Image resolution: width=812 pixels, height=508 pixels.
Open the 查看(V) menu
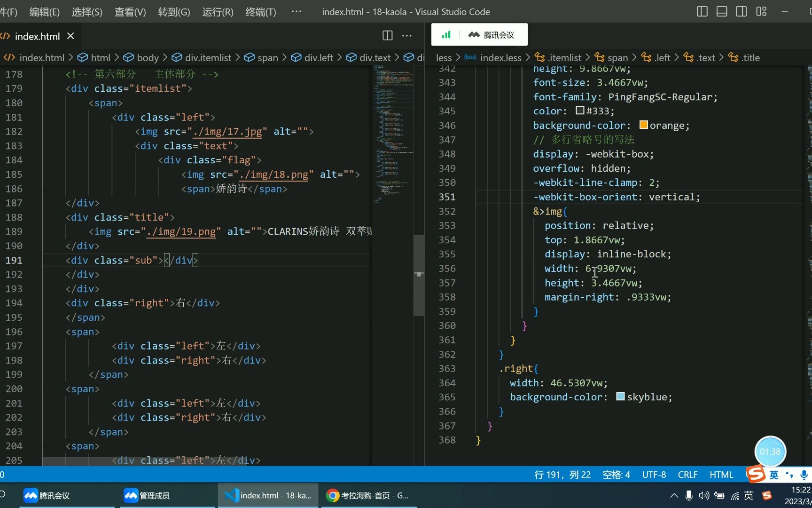tap(130, 12)
